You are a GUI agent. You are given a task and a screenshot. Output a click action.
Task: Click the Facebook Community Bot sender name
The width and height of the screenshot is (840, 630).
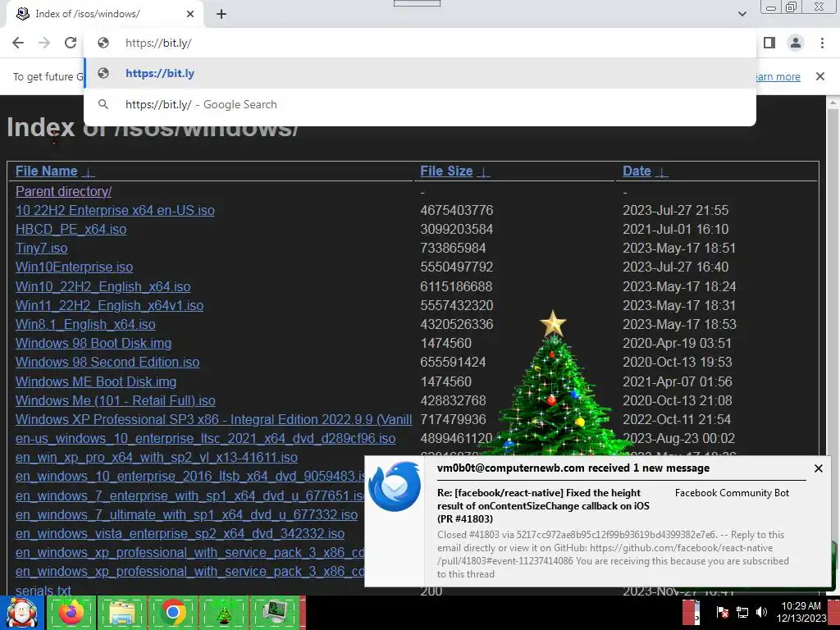[x=732, y=493]
